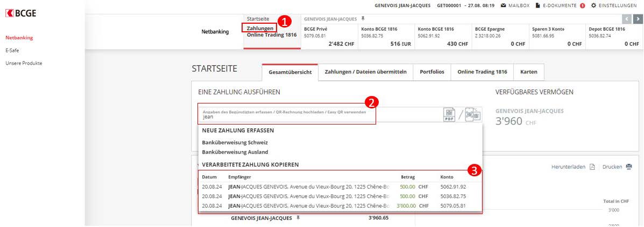The width and height of the screenshot is (644, 227).
Task: Click the Empfänger column header
Action: tap(239, 177)
